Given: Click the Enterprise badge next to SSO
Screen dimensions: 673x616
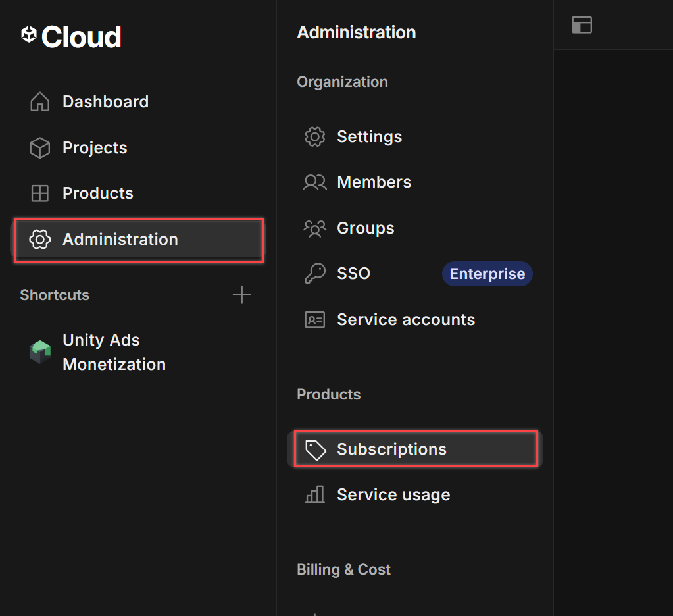Looking at the screenshot, I should 487,274.
